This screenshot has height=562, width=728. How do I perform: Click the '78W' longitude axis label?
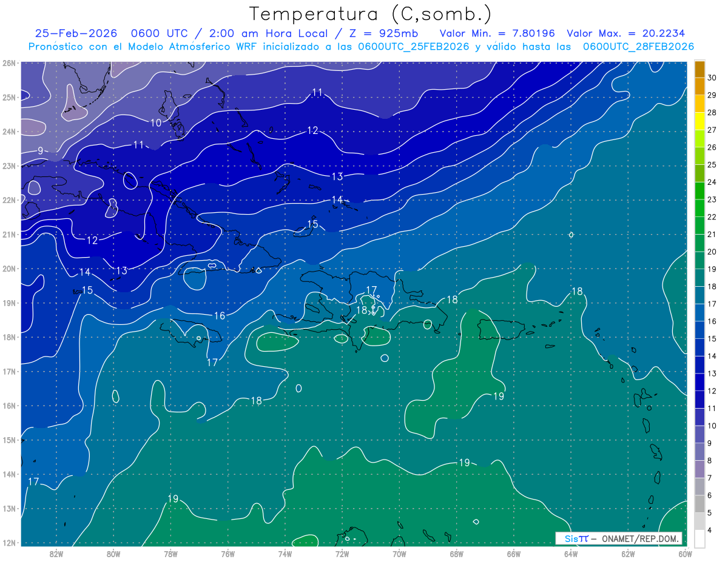[170, 554]
